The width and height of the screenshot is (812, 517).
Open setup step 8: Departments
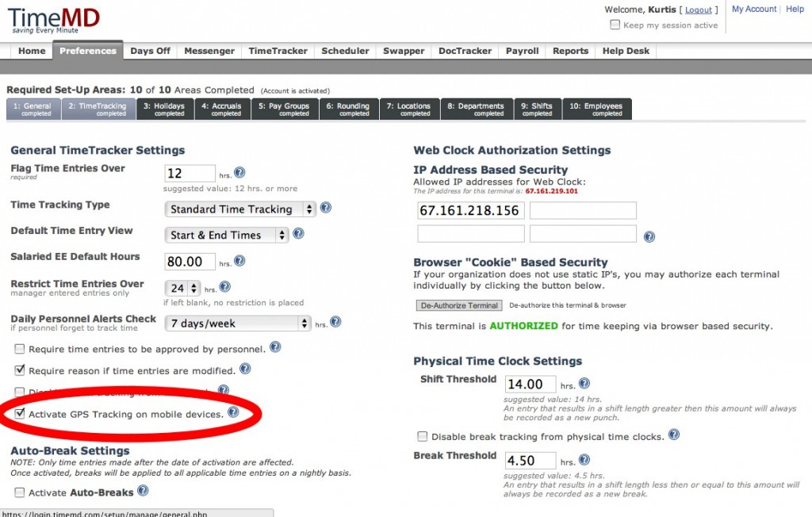(477, 109)
